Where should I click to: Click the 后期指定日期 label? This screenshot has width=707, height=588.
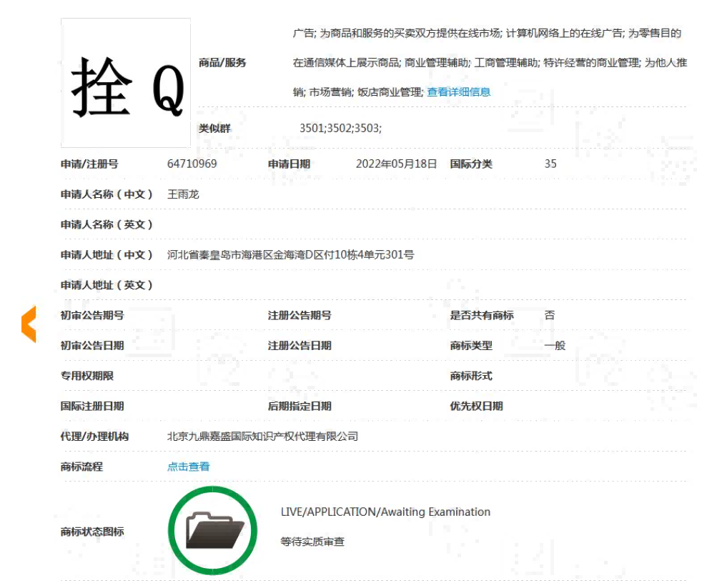coord(300,406)
